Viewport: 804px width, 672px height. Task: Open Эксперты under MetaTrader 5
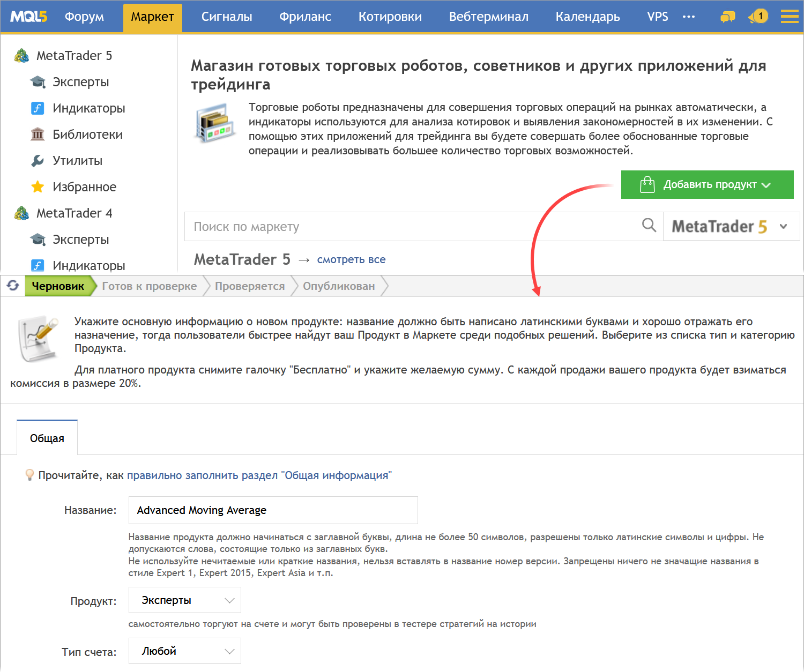coord(81,82)
